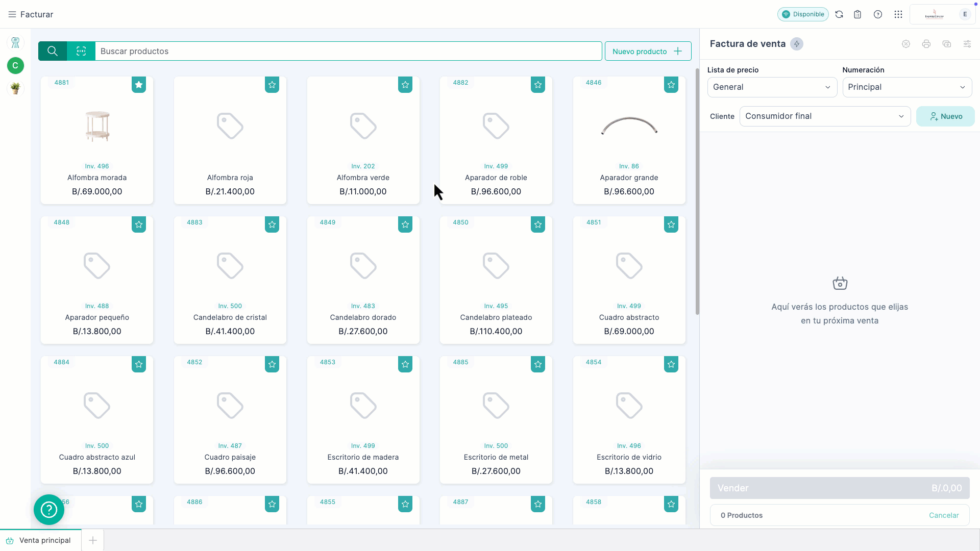The width and height of the screenshot is (980, 551).
Task: Click the sync refresh icon in top bar
Action: tap(839, 14)
